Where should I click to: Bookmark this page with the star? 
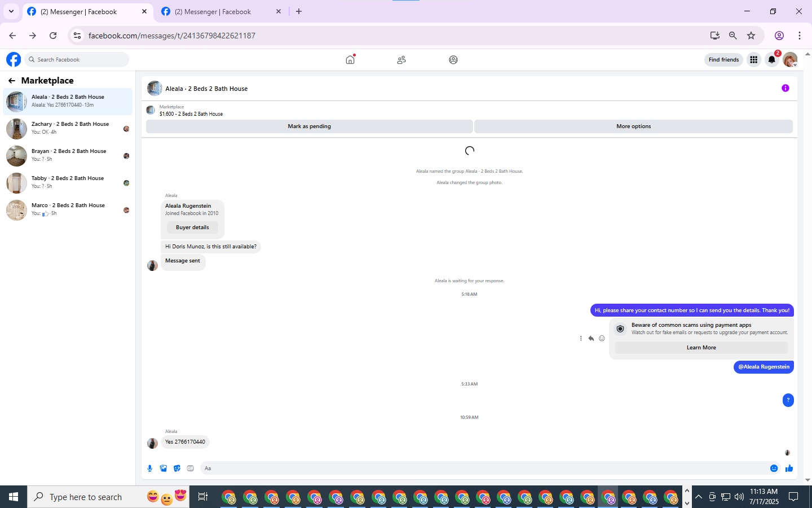coord(751,36)
